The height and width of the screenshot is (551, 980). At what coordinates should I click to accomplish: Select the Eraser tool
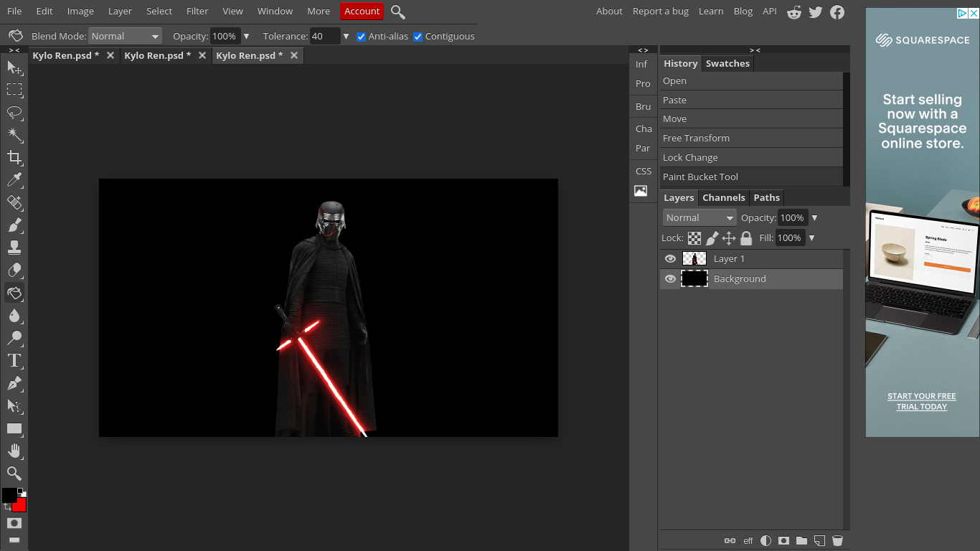(14, 270)
